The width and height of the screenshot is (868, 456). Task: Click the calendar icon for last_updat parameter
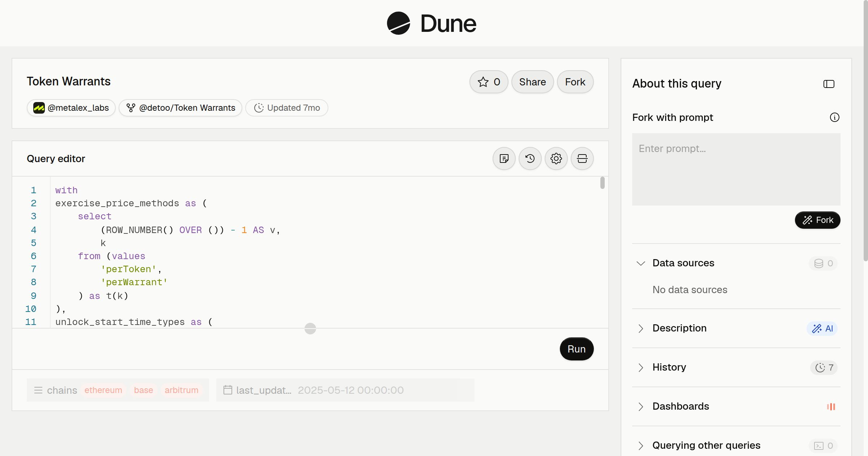coord(227,390)
